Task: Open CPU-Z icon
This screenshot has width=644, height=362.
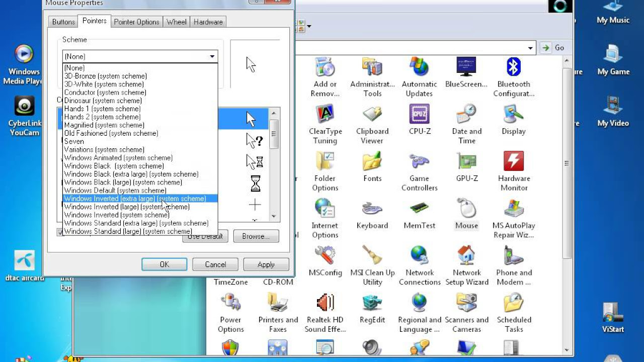Action: pos(419,114)
